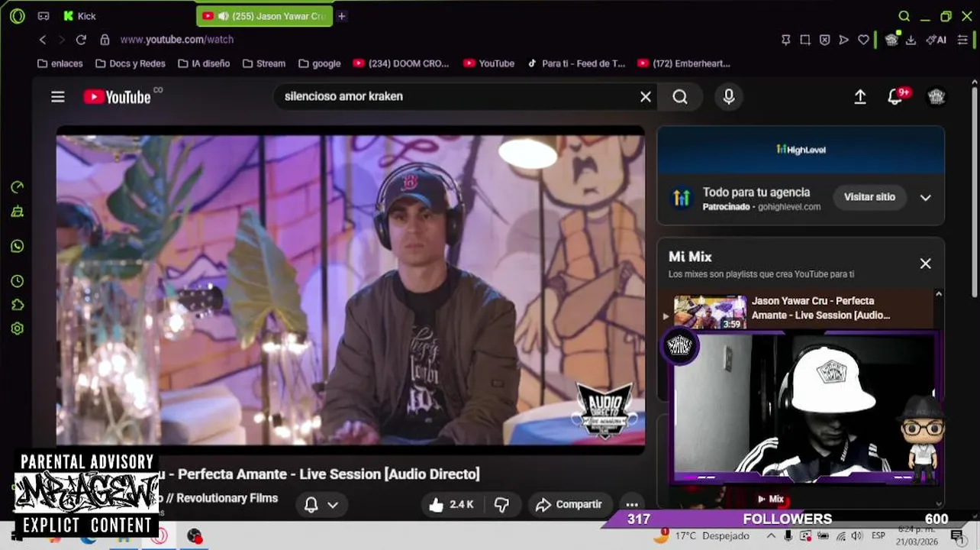Like the video with 2.4 K likes
The image size is (980, 550).
point(450,505)
